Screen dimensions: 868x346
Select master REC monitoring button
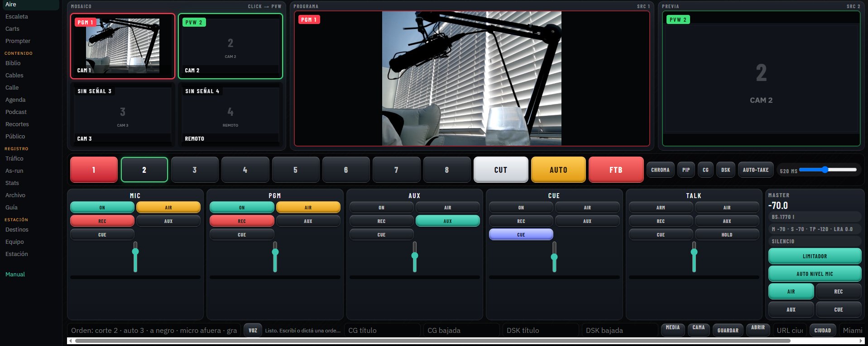tap(839, 291)
